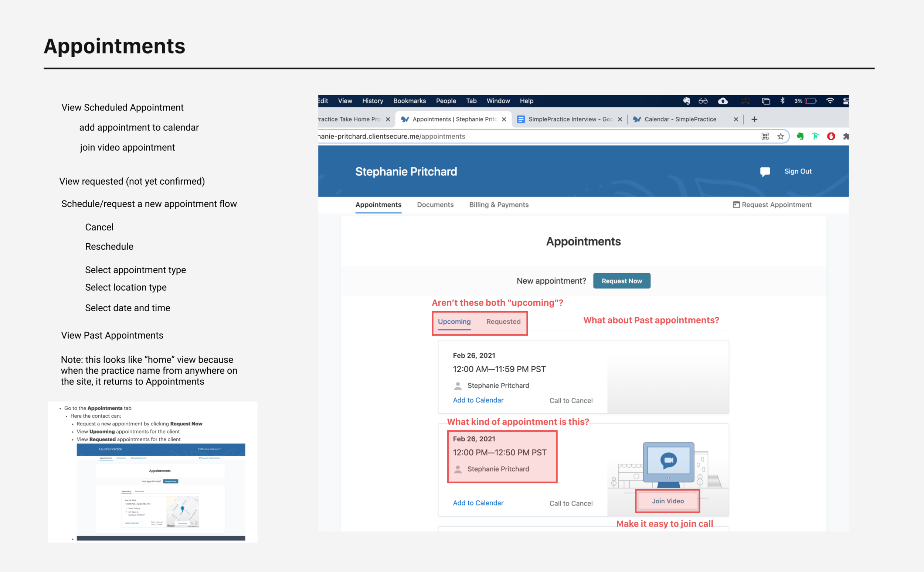Image resolution: width=924 pixels, height=572 pixels.
Task: Click the Wi-Fi status icon
Action: click(830, 101)
